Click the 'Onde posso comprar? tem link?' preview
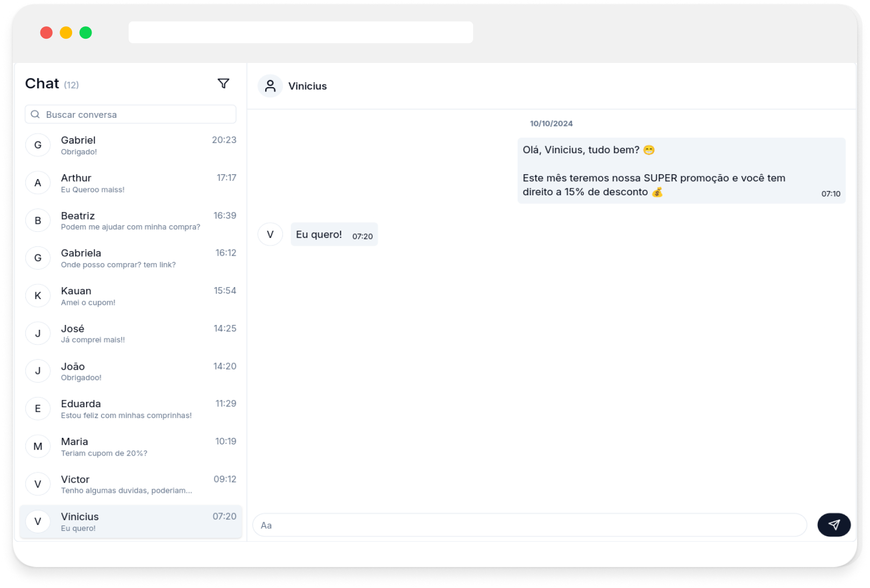Image resolution: width=870 pixels, height=588 pixels. (118, 265)
